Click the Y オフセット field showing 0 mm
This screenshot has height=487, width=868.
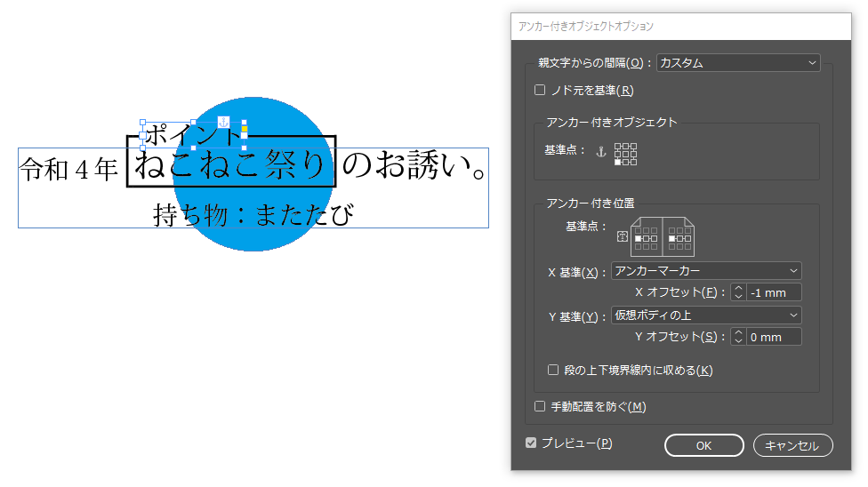(x=774, y=337)
